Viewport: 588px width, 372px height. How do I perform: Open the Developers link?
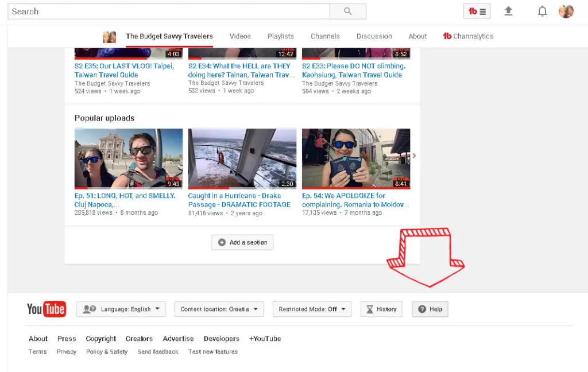click(x=221, y=339)
